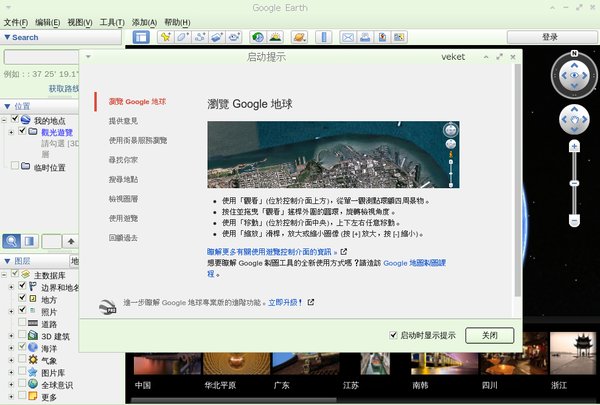Click the N north compass ring
Image resolution: width=600 pixels, height=405 pixels.
(576, 54)
